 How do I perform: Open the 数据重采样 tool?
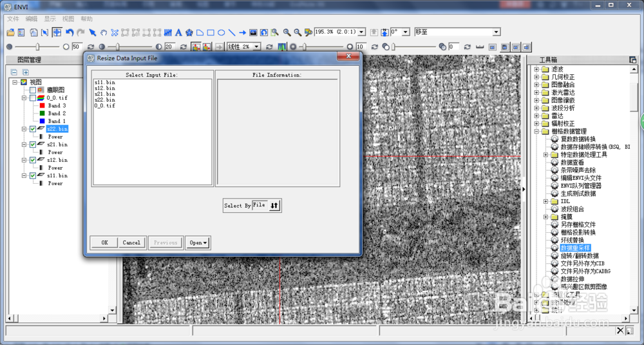click(575, 248)
